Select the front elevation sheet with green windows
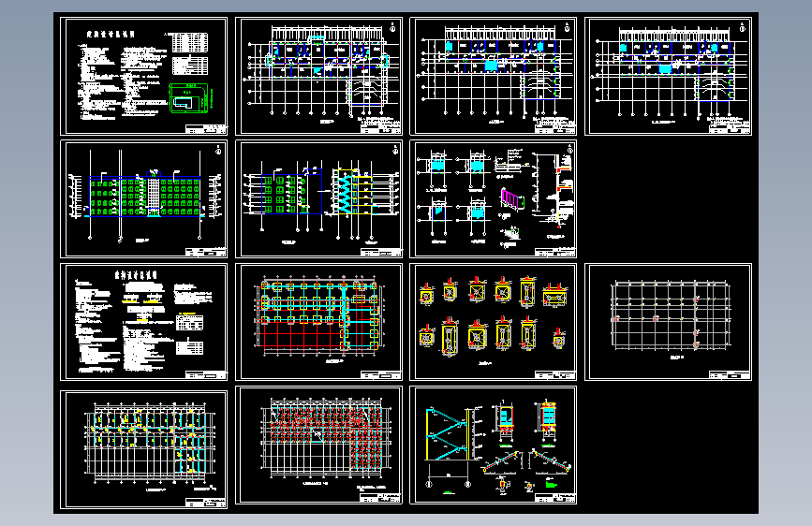Screen dimensions: 812x526 pos(143,198)
